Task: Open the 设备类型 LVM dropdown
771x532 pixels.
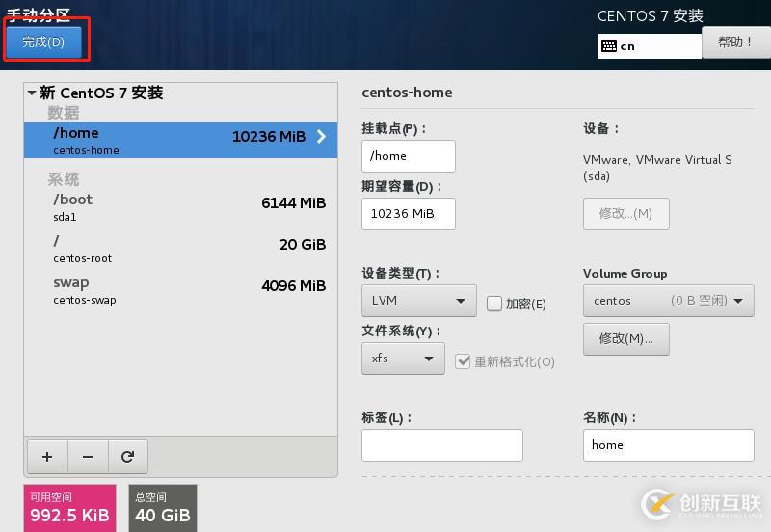Action: click(419, 301)
